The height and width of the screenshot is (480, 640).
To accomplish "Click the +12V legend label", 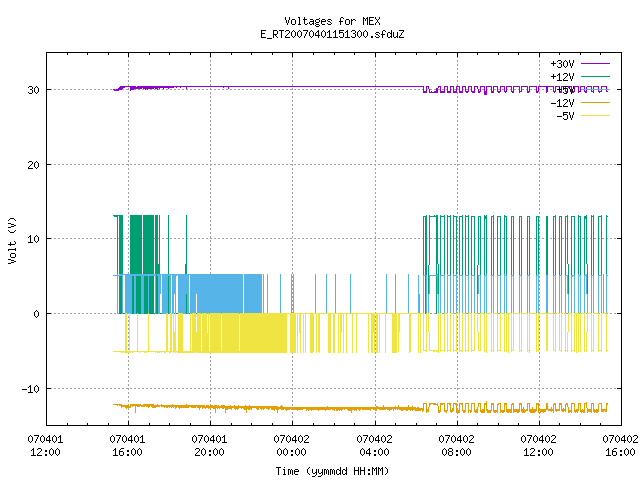I will coord(562,77).
